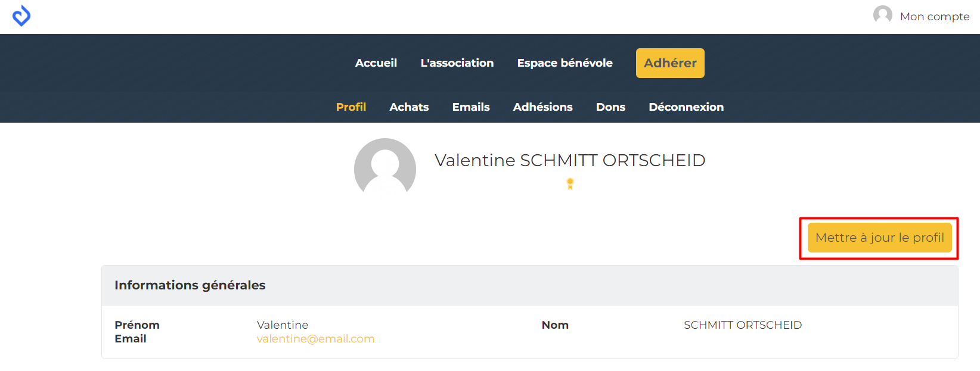The image size is (980, 371).
Task: Open the Mon compte menu
Action: pos(934,17)
